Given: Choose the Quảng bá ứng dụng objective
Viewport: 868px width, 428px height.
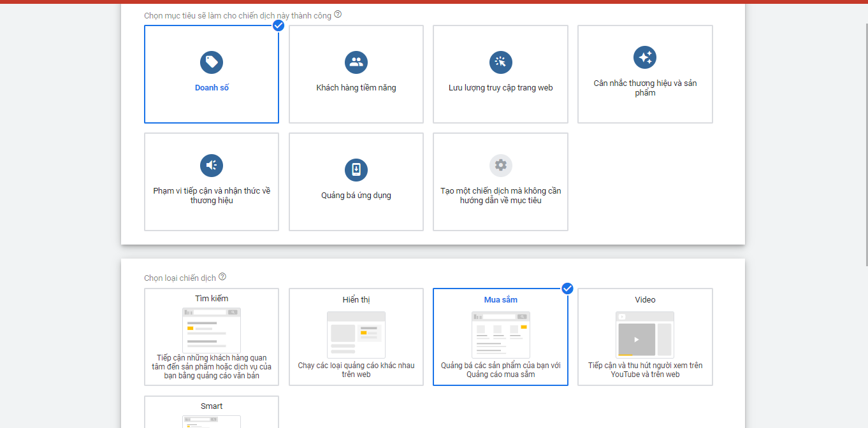Looking at the screenshot, I should (356, 196).
